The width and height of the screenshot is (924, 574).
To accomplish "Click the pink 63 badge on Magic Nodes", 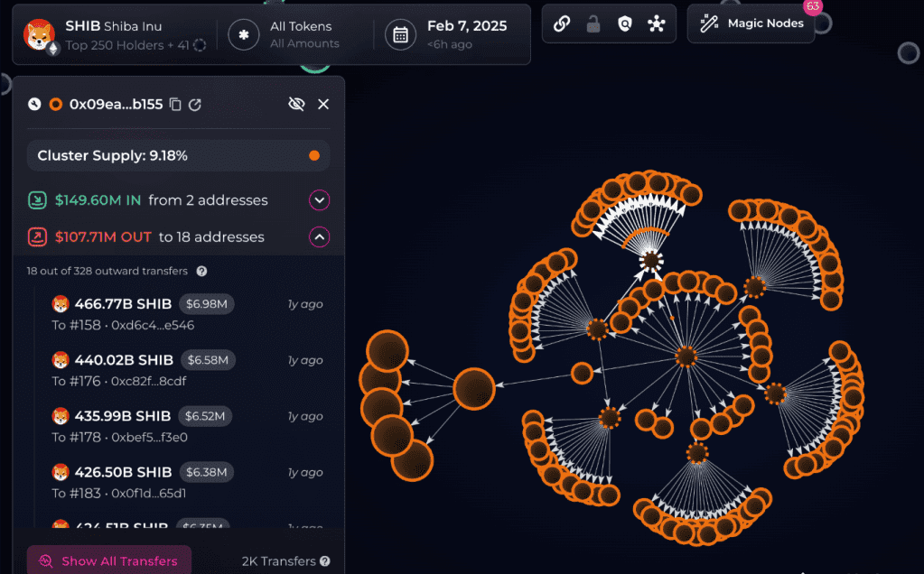I will [813, 6].
